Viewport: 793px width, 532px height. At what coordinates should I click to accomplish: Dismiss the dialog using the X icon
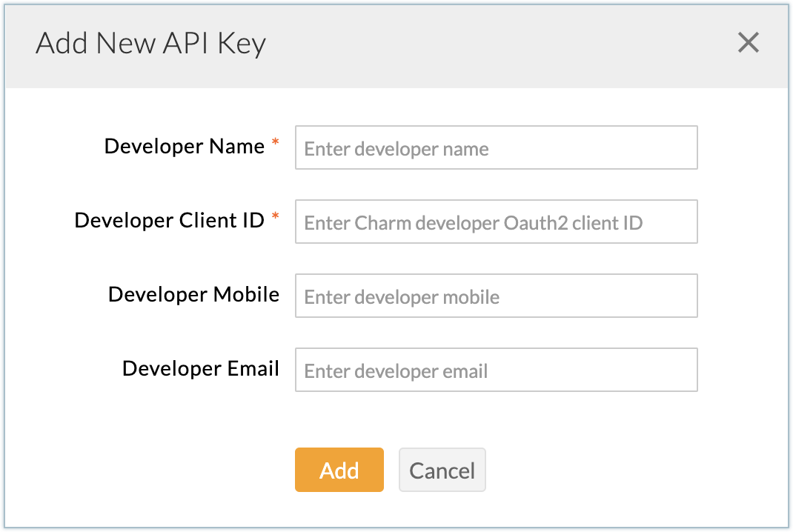coord(748,43)
